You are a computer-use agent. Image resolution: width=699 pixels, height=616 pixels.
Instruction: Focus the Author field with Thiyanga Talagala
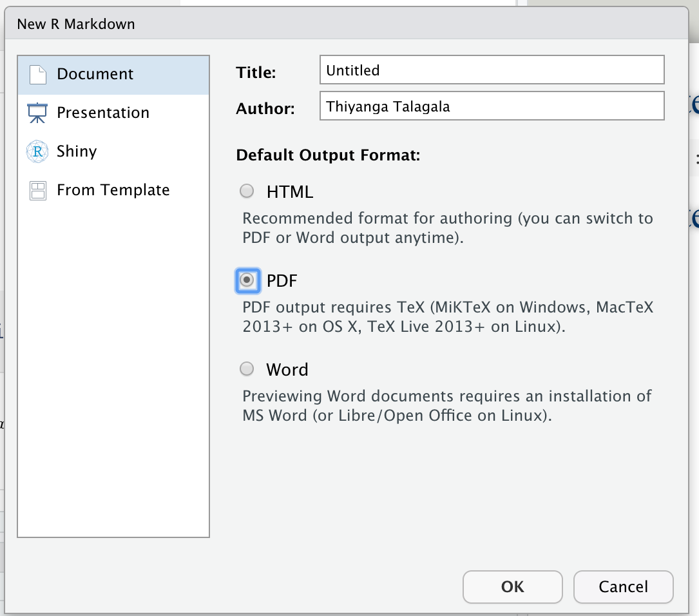click(492, 106)
